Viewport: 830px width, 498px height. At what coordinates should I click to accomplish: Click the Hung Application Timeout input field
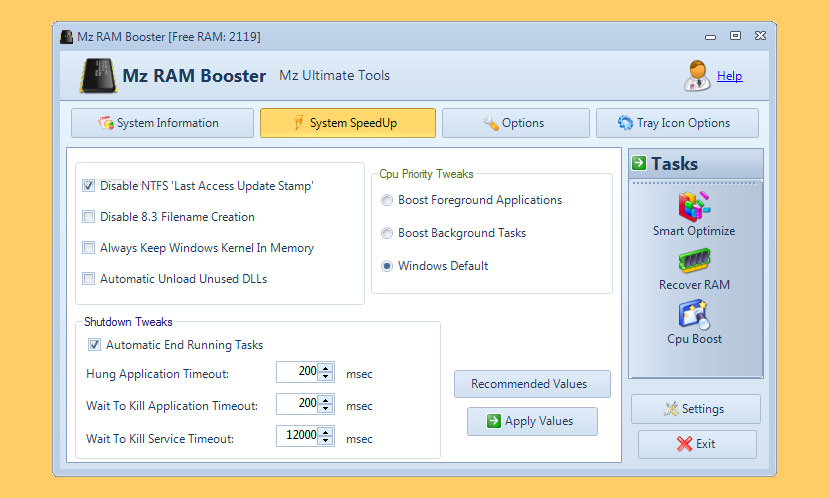click(298, 373)
